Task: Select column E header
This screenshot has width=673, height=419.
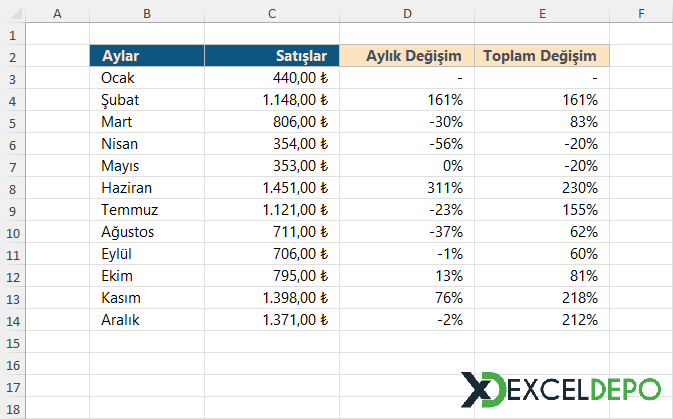Action: pyautogui.click(x=541, y=12)
